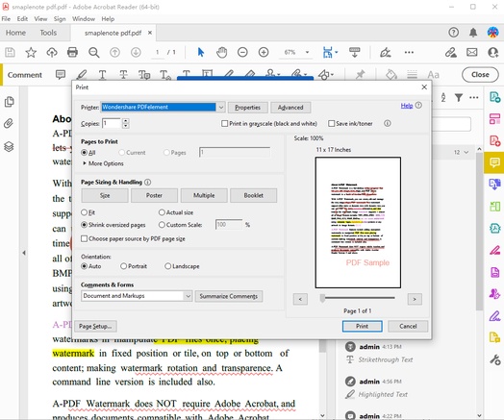Screen dimensions: 504x420
Task: Open the View menu
Action: tap(40, 19)
